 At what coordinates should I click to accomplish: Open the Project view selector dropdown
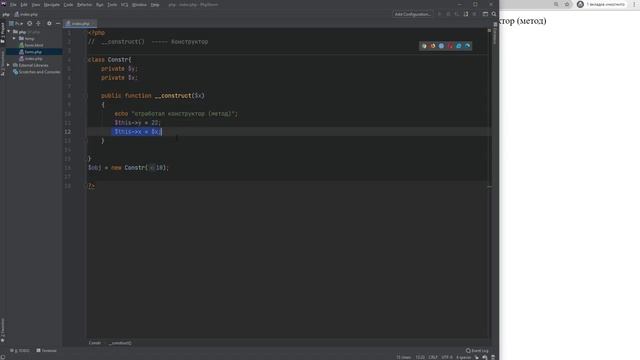pyautogui.click(x=16, y=24)
